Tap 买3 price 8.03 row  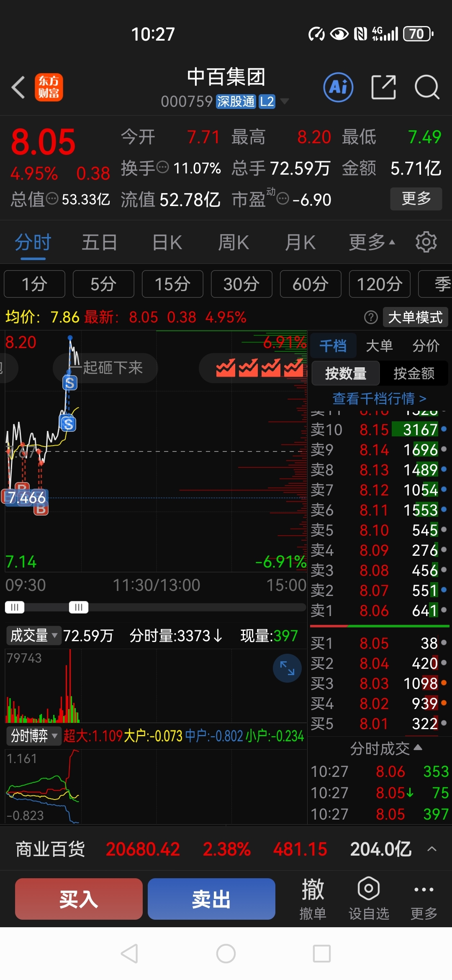pyautogui.click(x=379, y=683)
